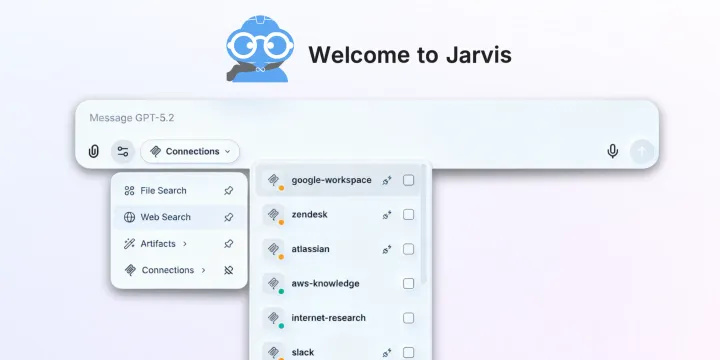720x360 pixels.
Task: Enable the internet-research checkbox
Action: (408, 318)
